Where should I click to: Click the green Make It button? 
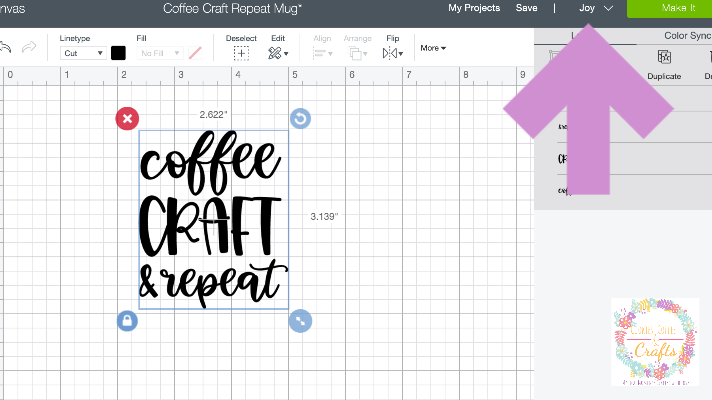[669, 8]
